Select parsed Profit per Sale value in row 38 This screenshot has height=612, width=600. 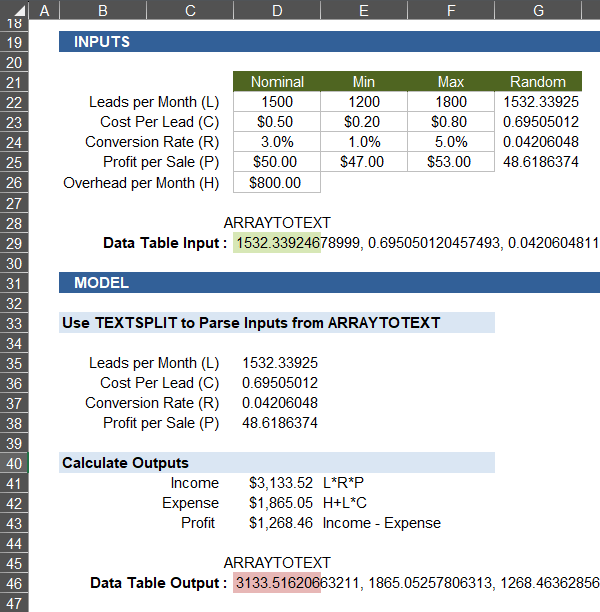point(280,423)
